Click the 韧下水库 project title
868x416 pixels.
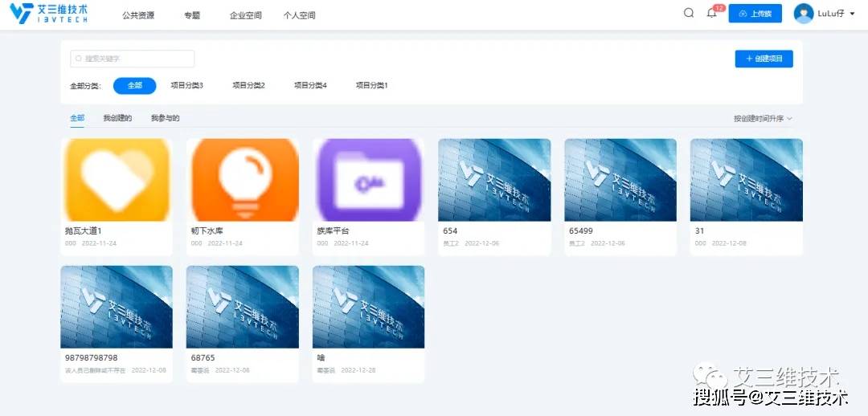(x=207, y=230)
